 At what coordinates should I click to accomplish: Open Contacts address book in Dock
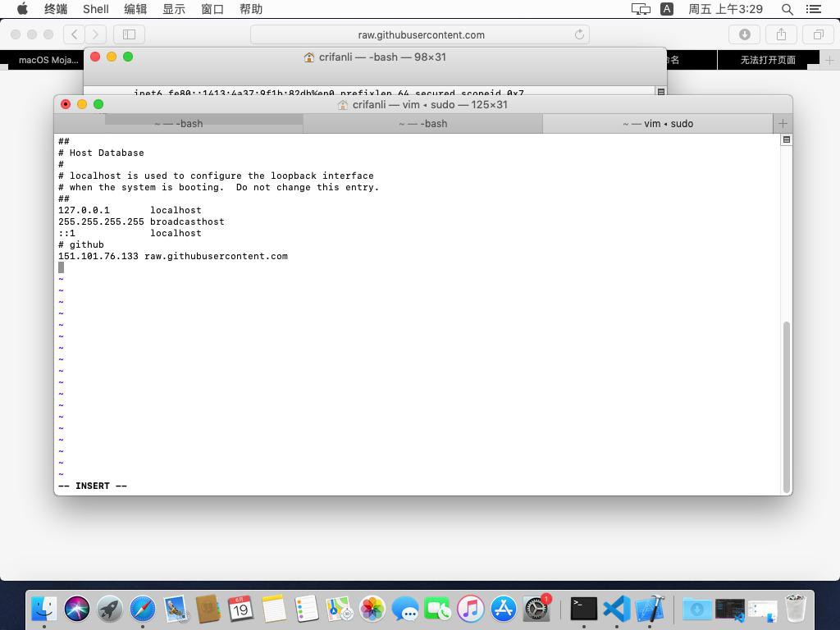click(208, 609)
